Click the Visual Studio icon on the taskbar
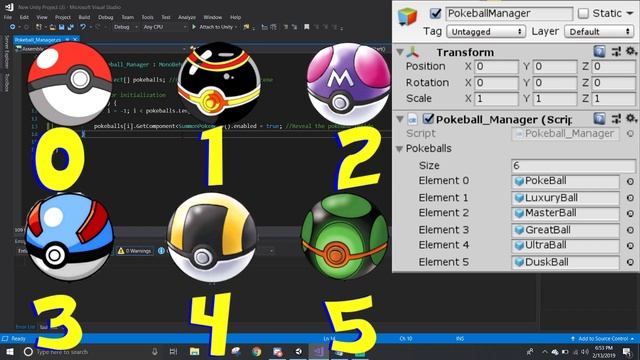Image resolution: width=640 pixels, height=360 pixels. 319,351
